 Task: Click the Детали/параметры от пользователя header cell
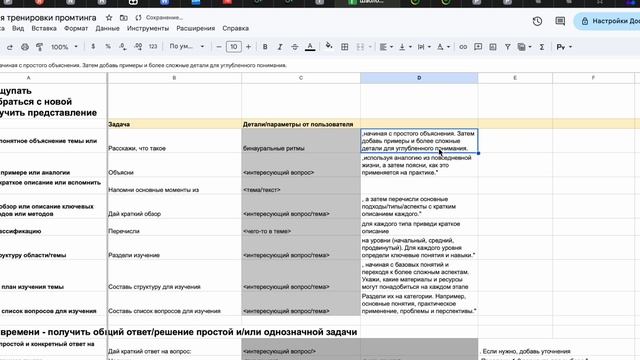tap(301, 124)
